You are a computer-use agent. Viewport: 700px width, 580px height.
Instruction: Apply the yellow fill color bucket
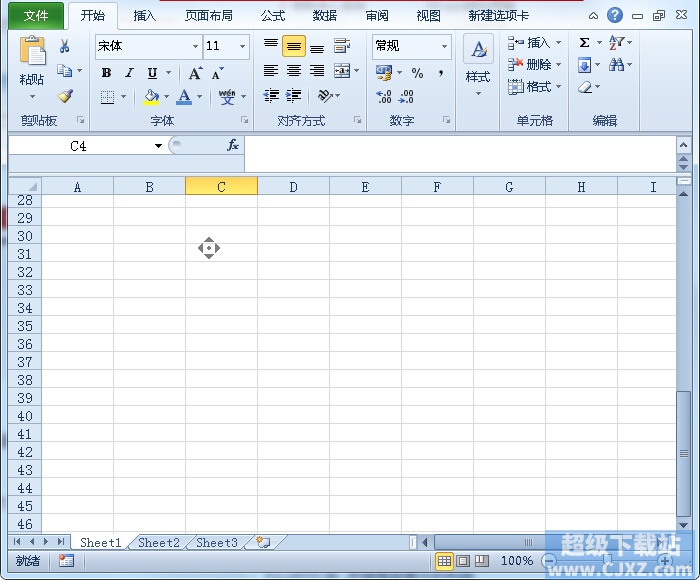pos(151,96)
